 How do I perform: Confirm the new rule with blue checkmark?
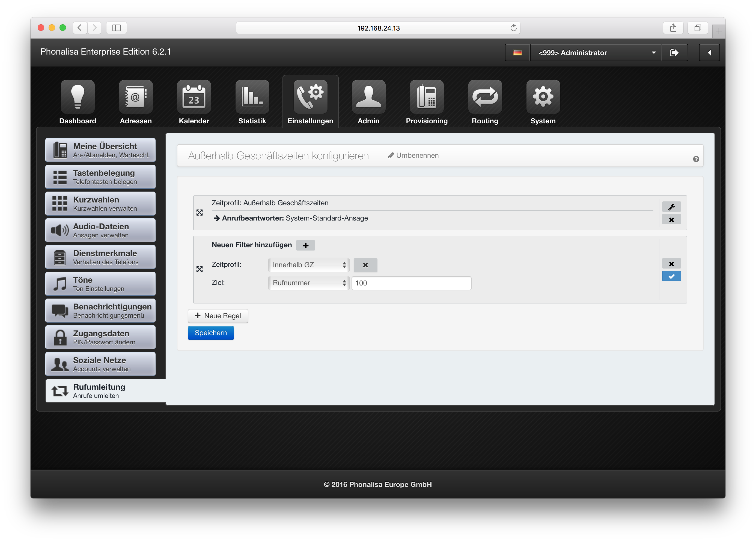click(x=671, y=276)
